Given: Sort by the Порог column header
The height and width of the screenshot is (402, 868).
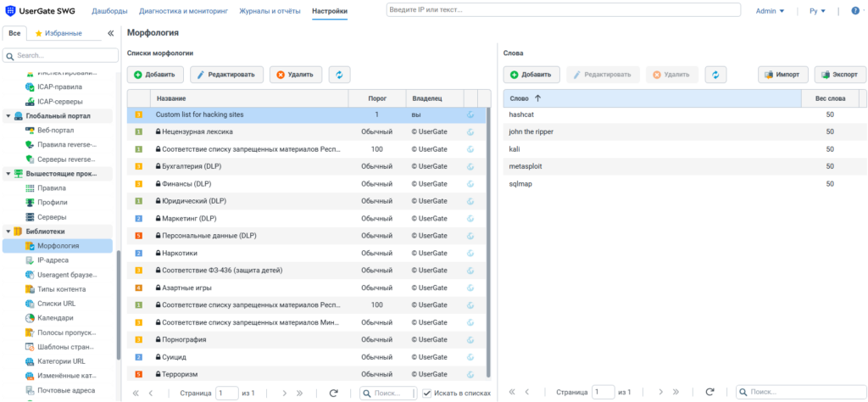Looking at the screenshot, I should coord(377,98).
